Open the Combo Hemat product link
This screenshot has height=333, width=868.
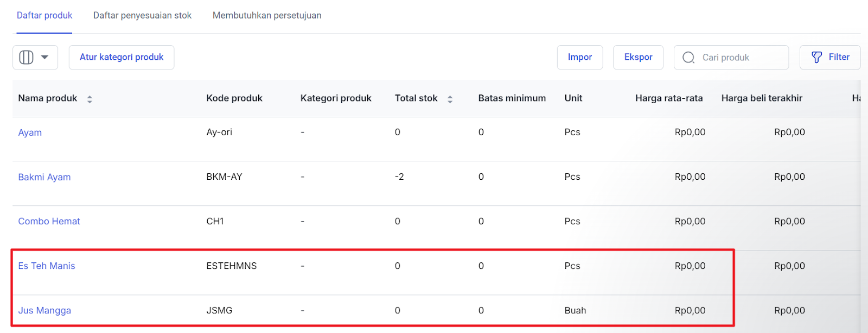point(49,222)
